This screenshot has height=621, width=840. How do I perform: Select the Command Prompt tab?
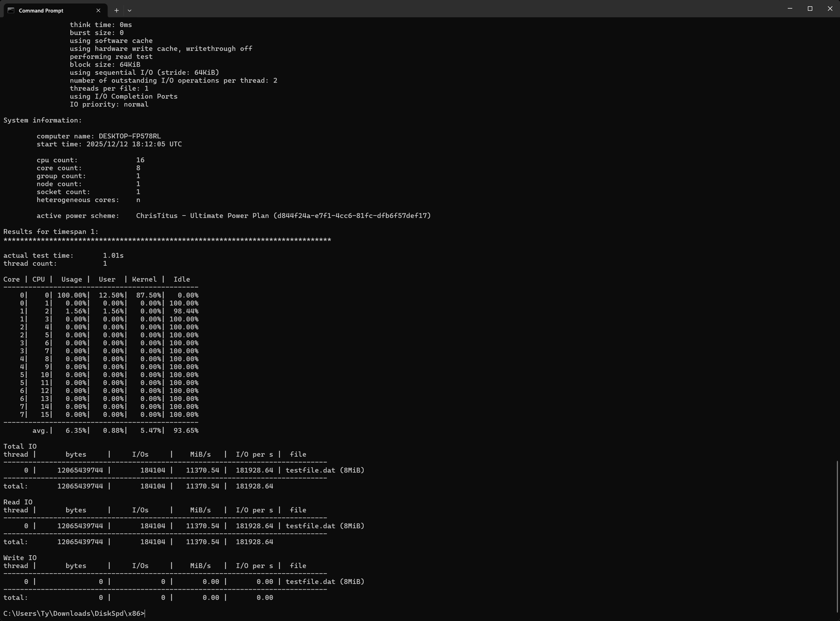pos(51,10)
